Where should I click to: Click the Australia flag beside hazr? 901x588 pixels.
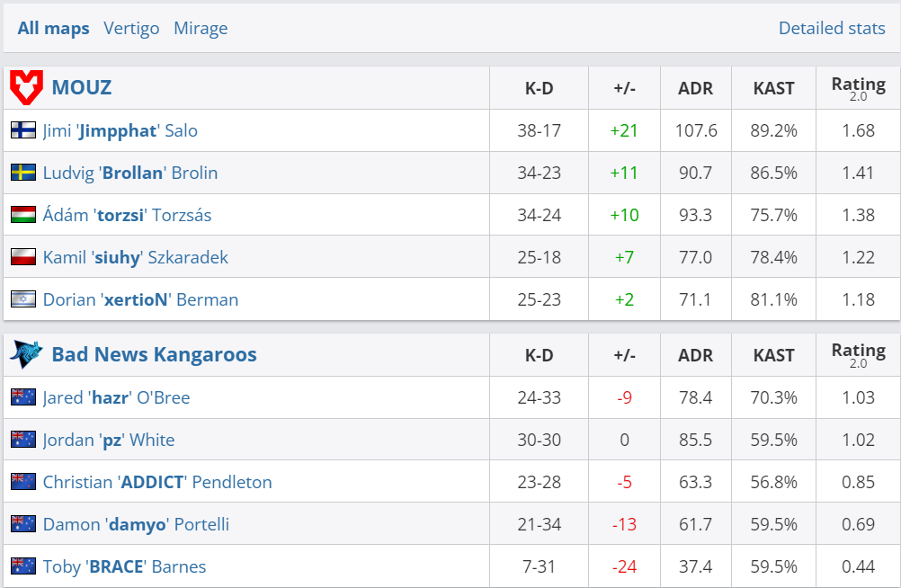[23, 397]
